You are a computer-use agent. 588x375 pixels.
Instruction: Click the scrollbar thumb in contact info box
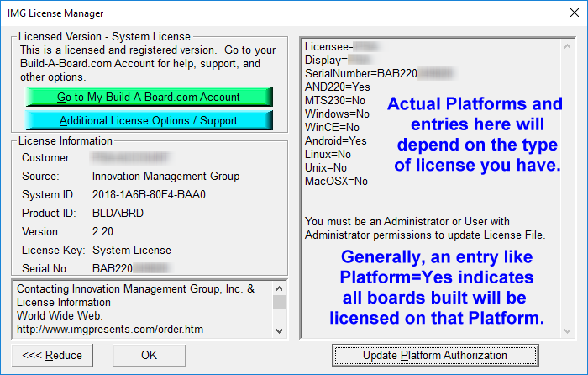click(x=280, y=303)
